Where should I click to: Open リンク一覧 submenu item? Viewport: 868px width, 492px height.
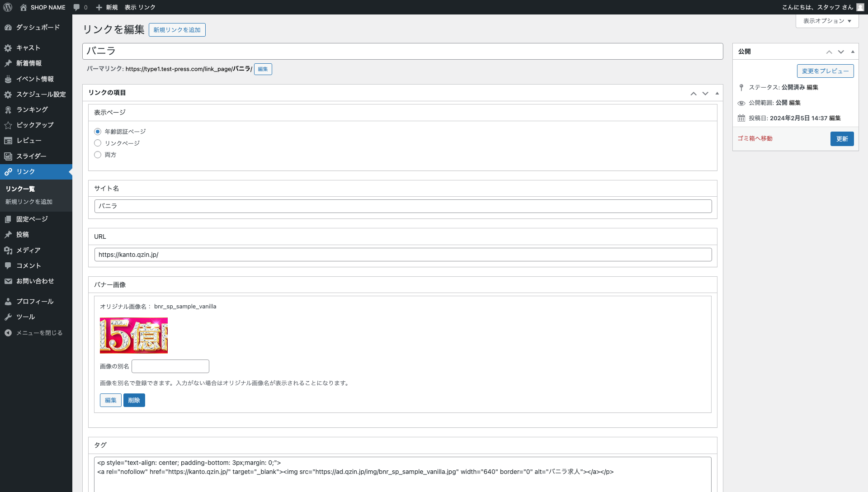(20, 189)
